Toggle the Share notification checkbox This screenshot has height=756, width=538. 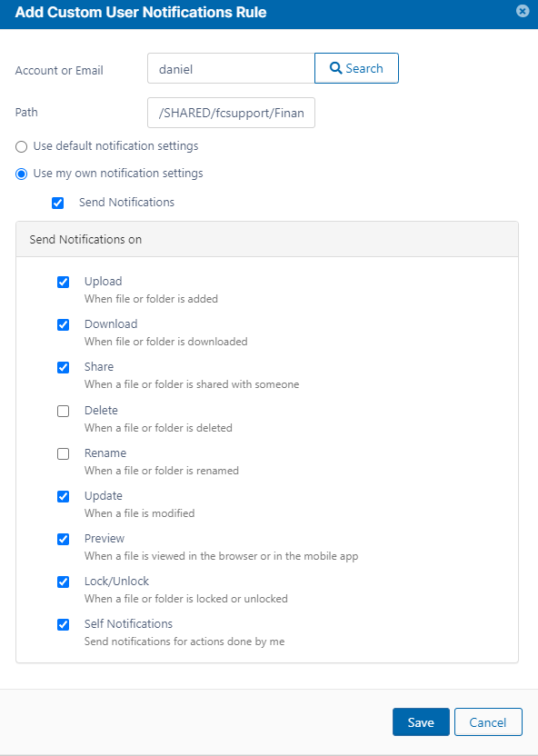tap(63, 367)
